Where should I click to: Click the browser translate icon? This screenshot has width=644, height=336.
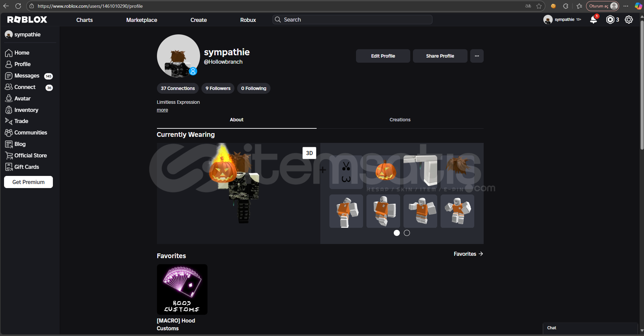tap(528, 6)
